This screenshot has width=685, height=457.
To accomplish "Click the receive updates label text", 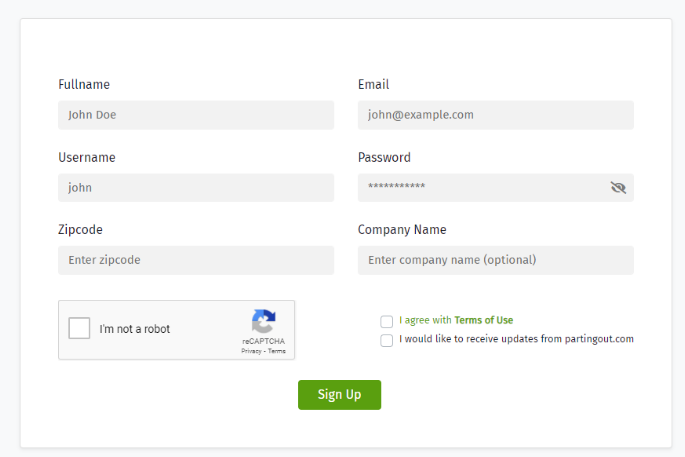I will (516, 339).
